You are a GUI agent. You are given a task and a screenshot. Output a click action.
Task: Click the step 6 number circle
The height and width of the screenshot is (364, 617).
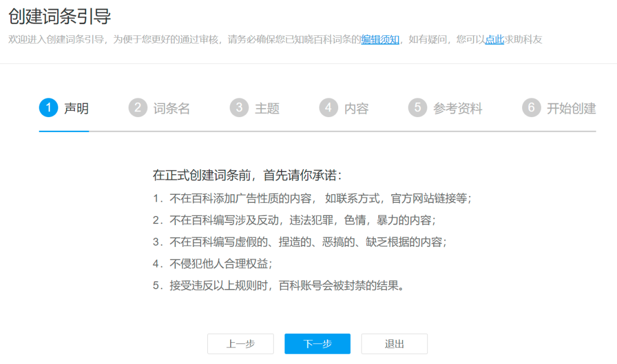(531, 107)
